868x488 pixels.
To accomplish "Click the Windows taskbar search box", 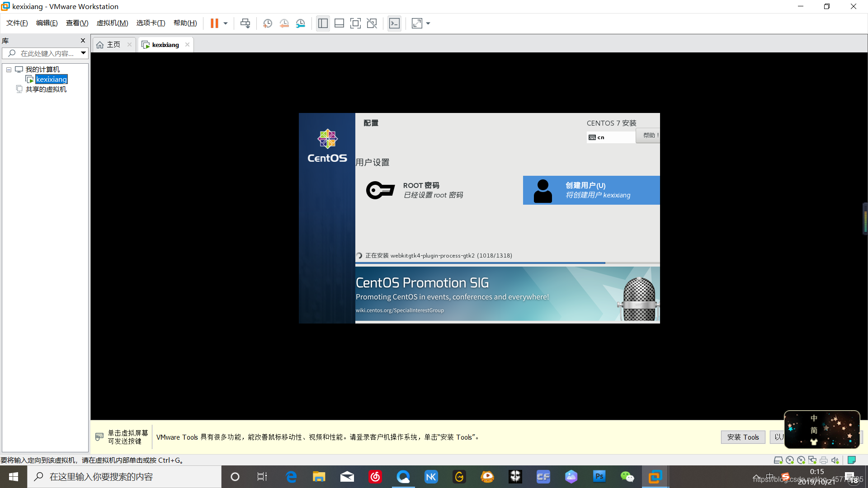I will coord(124,477).
